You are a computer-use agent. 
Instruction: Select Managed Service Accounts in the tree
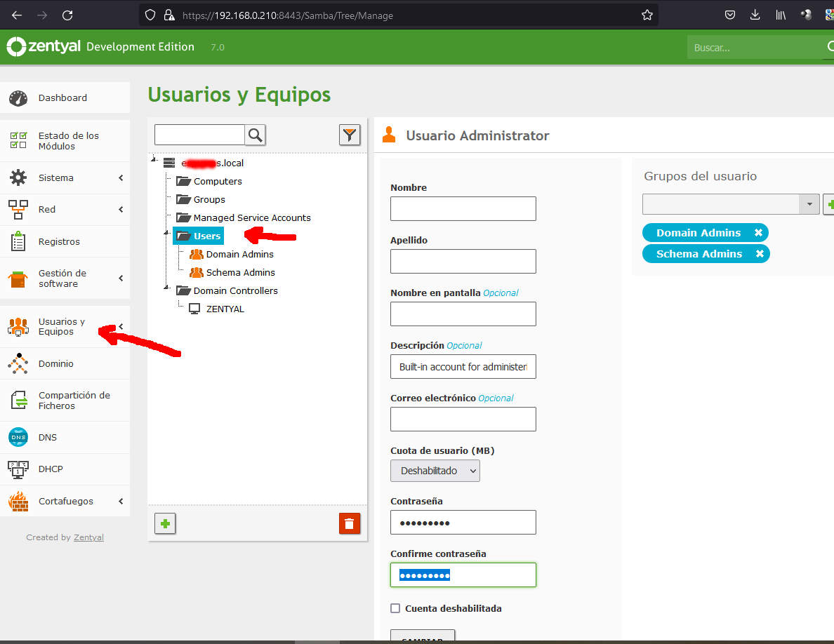point(244,218)
